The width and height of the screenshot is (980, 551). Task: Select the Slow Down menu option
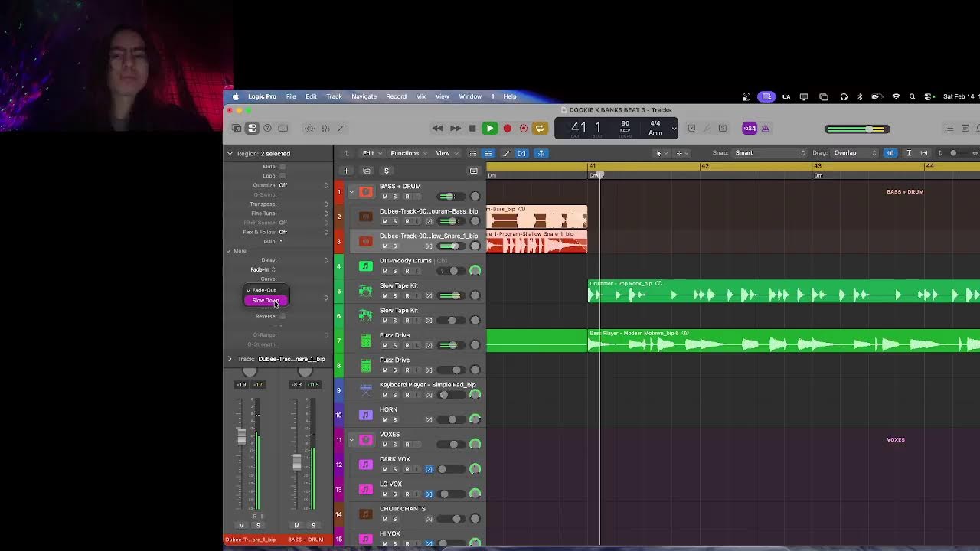[x=266, y=300]
